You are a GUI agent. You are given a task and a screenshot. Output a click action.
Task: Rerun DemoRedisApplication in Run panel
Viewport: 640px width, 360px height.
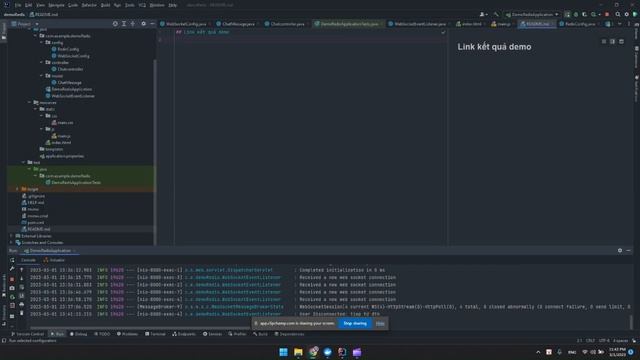tap(12, 260)
